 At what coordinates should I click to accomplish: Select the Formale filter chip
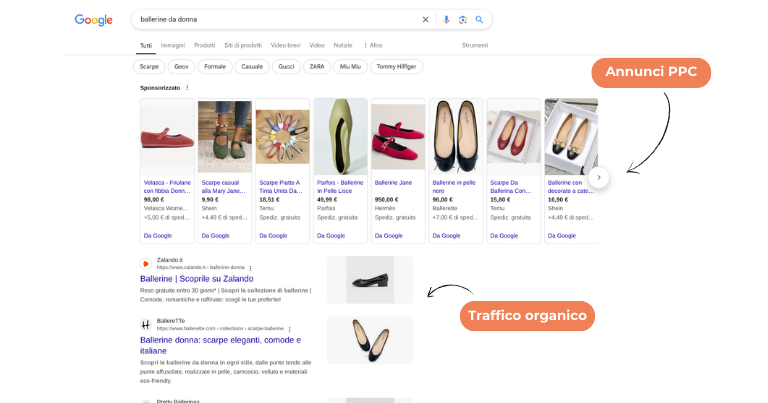(x=215, y=67)
